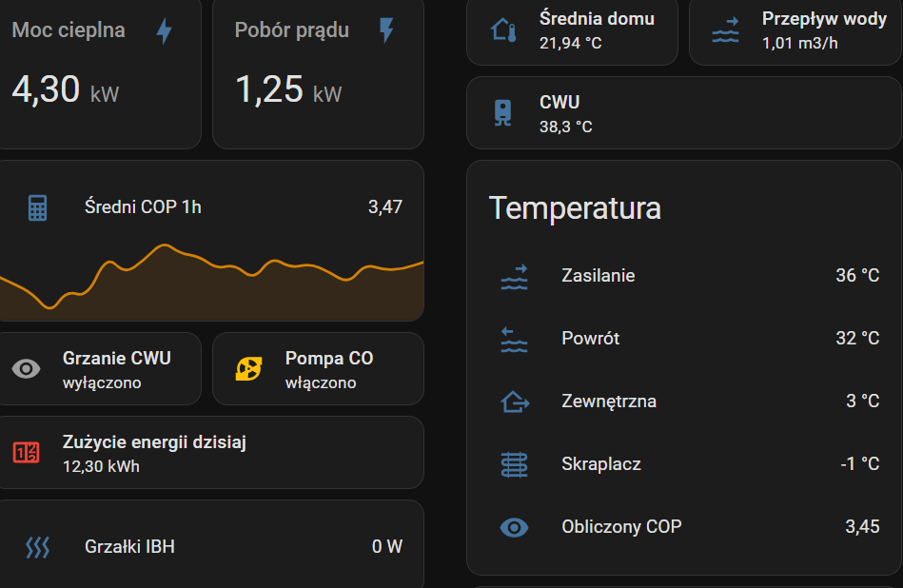Click the lightning bolt icon on Moc cieplna
The image size is (903, 588).
165,31
